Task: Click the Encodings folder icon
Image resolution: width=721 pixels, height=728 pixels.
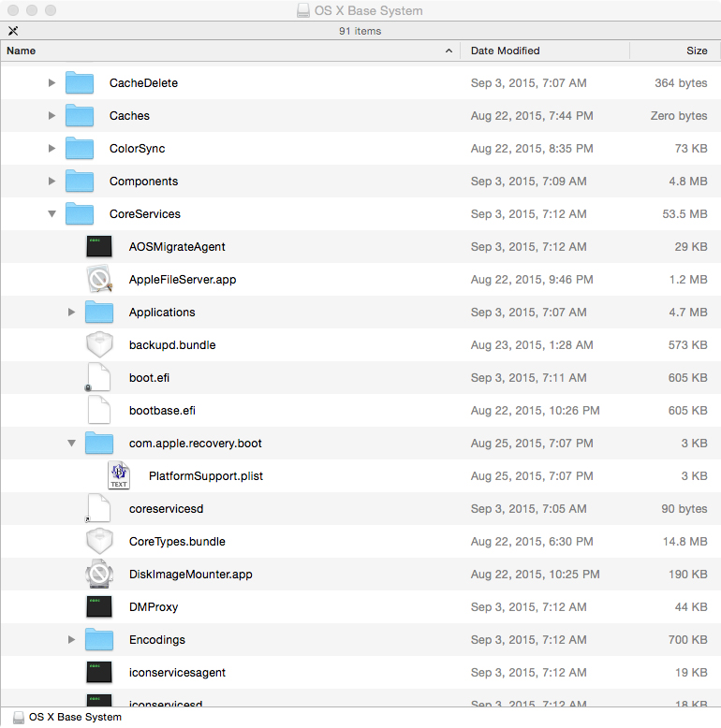Action: pos(99,639)
